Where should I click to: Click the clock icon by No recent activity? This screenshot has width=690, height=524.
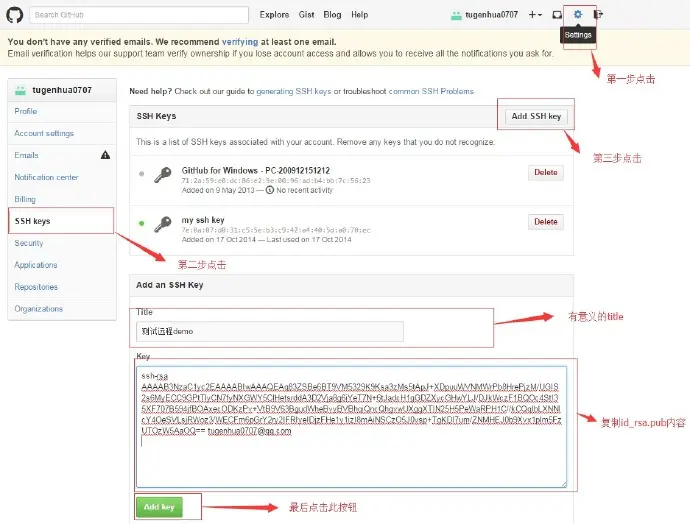[x=270, y=190]
